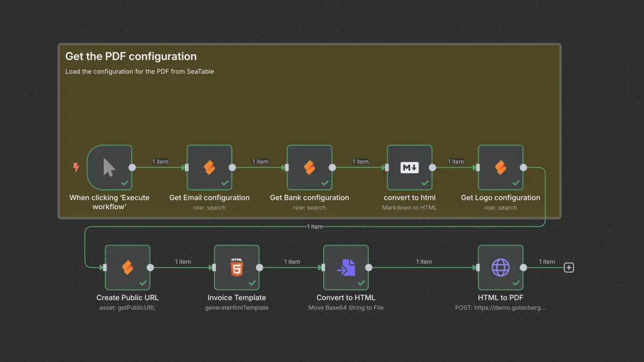The height and width of the screenshot is (362, 644).
Task: Click '1 item' between trigger and Get Email configuration
Action: 160,162
